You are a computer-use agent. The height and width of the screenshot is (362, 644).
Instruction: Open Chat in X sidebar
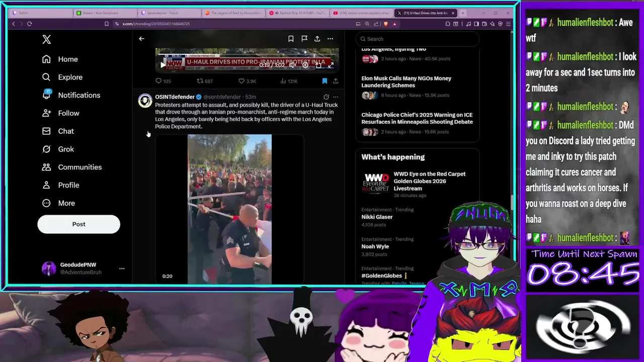[x=58, y=131]
